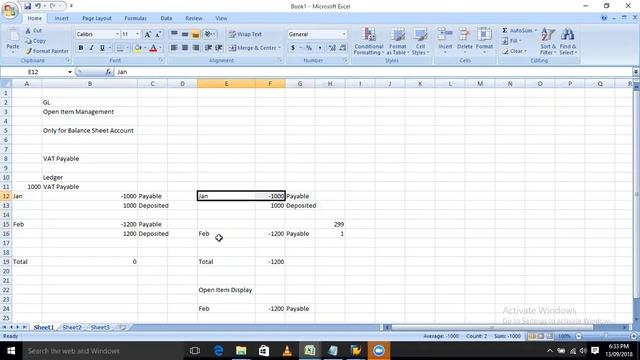Open Format as Table gallery

point(397,41)
